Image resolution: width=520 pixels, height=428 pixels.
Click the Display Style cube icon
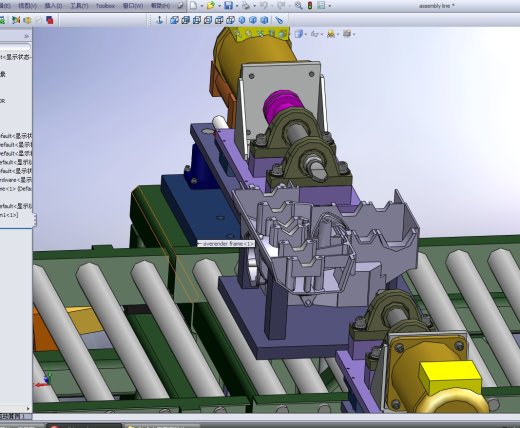pyautogui.click(x=299, y=34)
